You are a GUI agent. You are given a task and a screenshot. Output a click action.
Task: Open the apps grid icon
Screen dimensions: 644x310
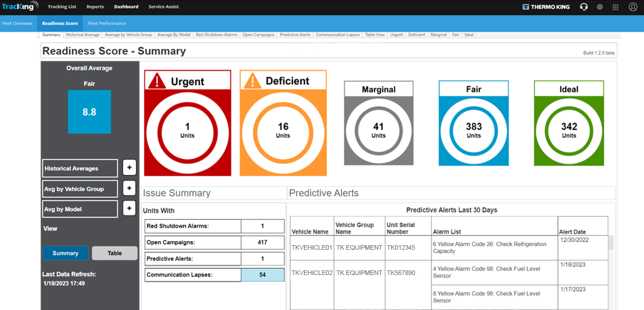(x=616, y=7)
